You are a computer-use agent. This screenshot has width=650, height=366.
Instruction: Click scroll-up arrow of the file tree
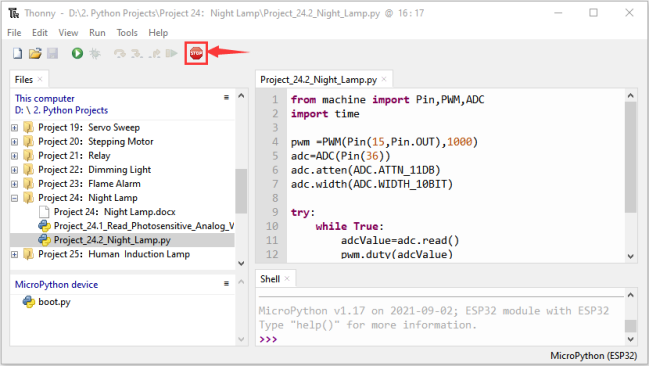coord(241,96)
